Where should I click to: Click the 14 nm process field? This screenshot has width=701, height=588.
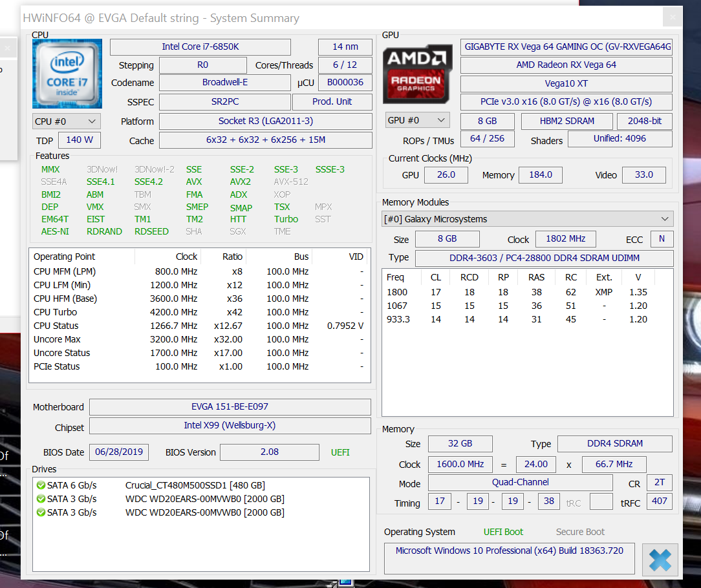click(345, 47)
